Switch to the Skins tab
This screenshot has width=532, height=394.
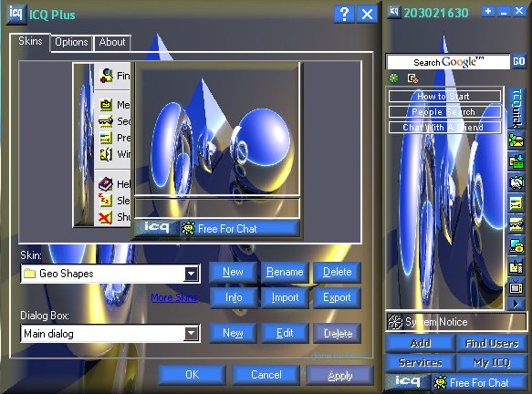click(x=30, y=41)
